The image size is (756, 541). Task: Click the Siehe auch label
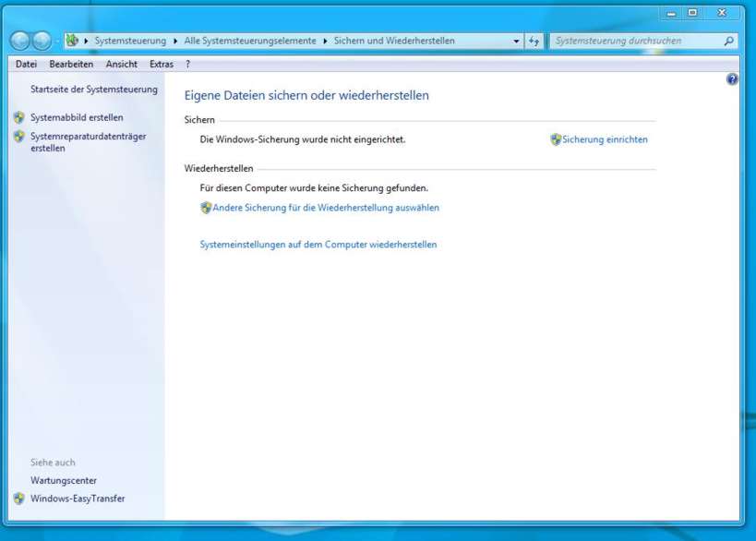(53, 463)
